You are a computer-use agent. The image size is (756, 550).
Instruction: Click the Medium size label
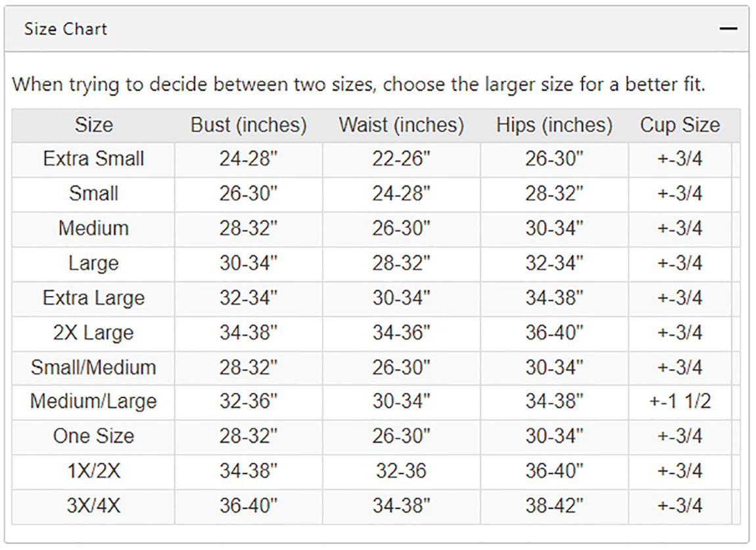click(x=93, y=229)
